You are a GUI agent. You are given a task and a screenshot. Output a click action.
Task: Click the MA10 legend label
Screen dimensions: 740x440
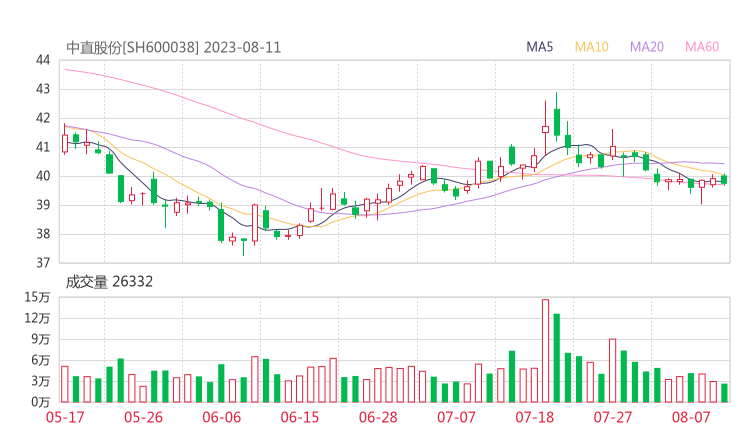tap(591, 47)
